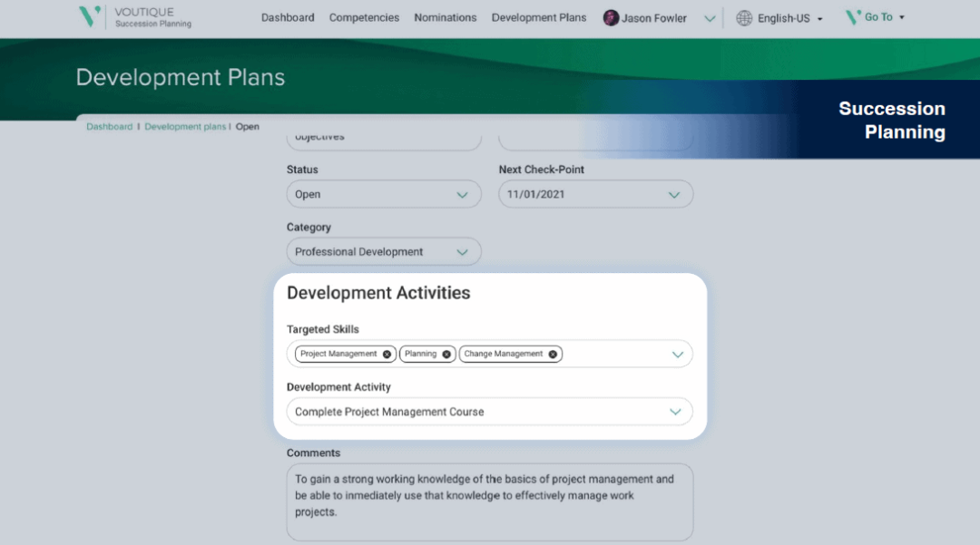Image resolution: width=980 pixels, height=545 pixels.
Task: Remove the Change Management skill tag
Action: tap(553, 355)
